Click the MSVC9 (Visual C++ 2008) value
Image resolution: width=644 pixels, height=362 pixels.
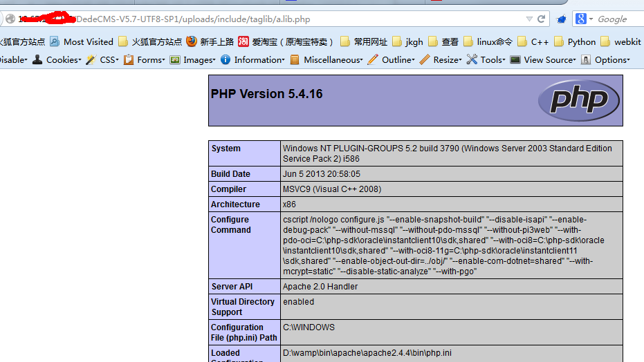332,189
